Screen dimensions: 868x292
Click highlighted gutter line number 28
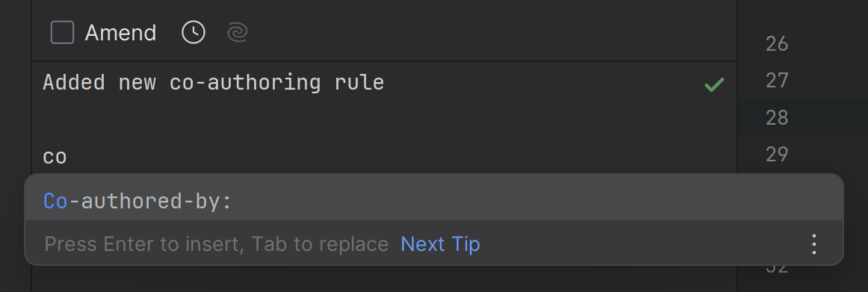point(777,118)
